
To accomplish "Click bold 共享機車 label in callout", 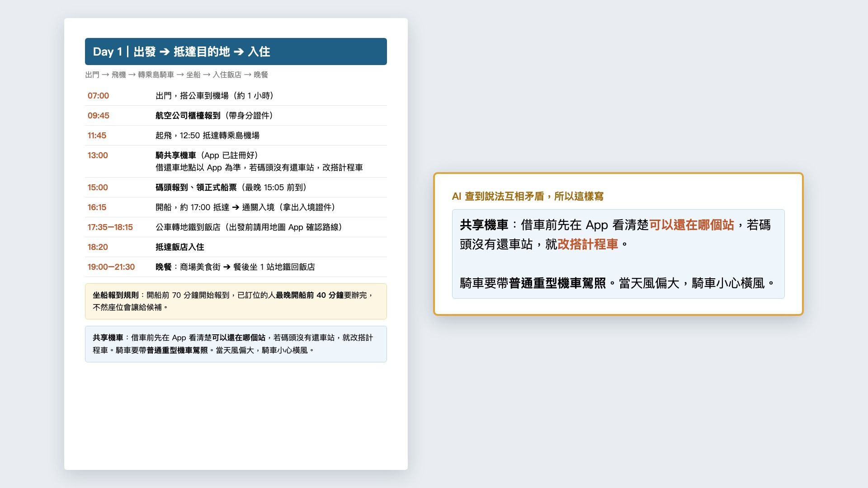I will click(x=484, y=225).
